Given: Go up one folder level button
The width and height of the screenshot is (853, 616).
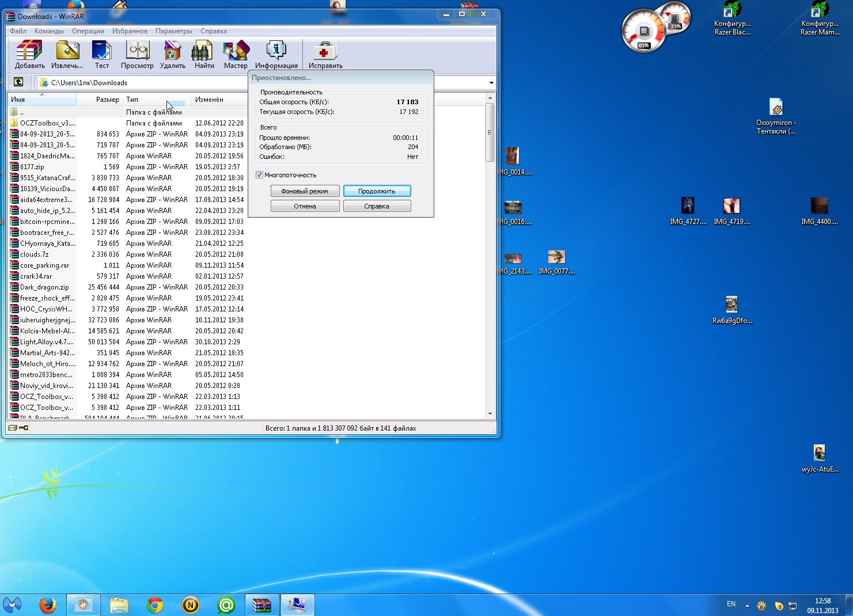Looking at the screenshot, I should (x=18, y=82).
